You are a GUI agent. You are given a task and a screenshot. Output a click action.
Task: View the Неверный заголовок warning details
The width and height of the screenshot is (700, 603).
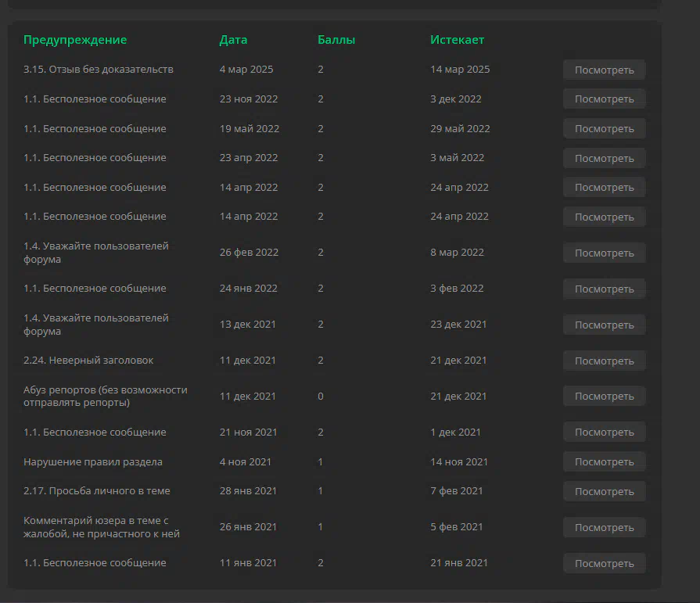[x=604, y=361]
